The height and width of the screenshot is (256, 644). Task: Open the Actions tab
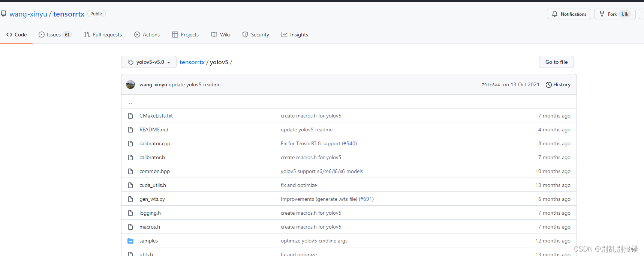coord(147,35)
